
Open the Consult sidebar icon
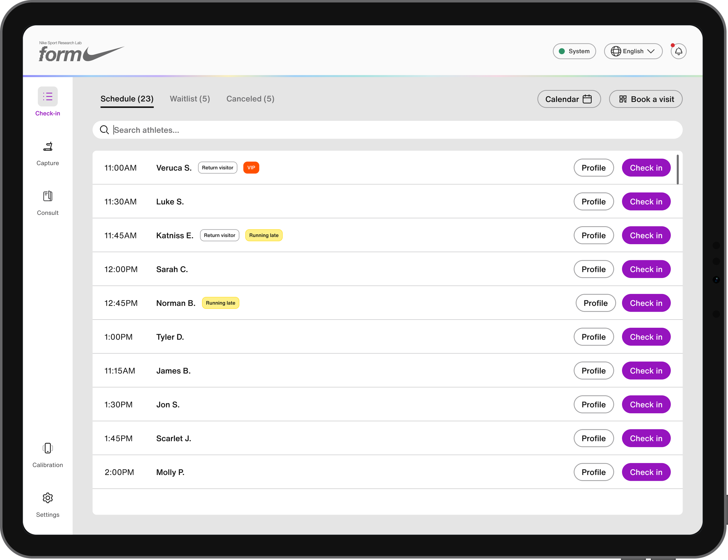pyautogui.click(x=48, y=196)
